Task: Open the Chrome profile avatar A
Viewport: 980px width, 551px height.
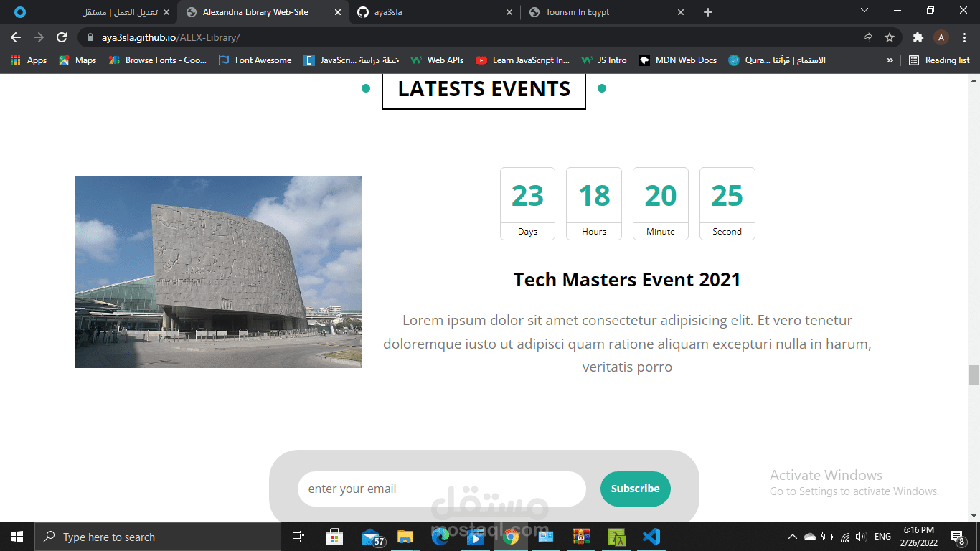Action: [x=941, y=37]
